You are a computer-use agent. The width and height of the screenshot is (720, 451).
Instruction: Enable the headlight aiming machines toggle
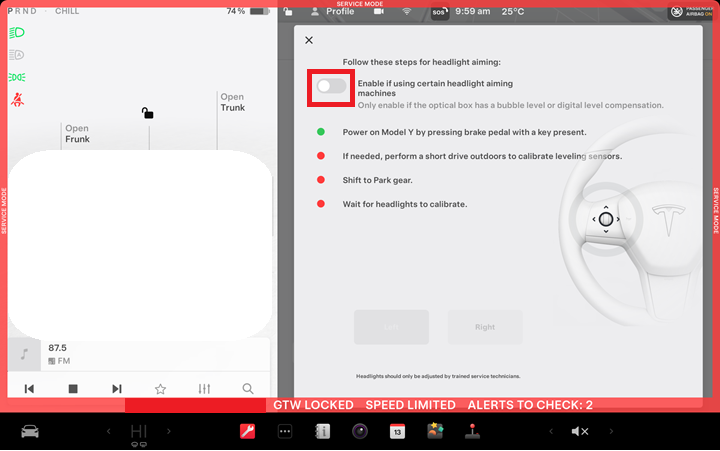[331, 87]
